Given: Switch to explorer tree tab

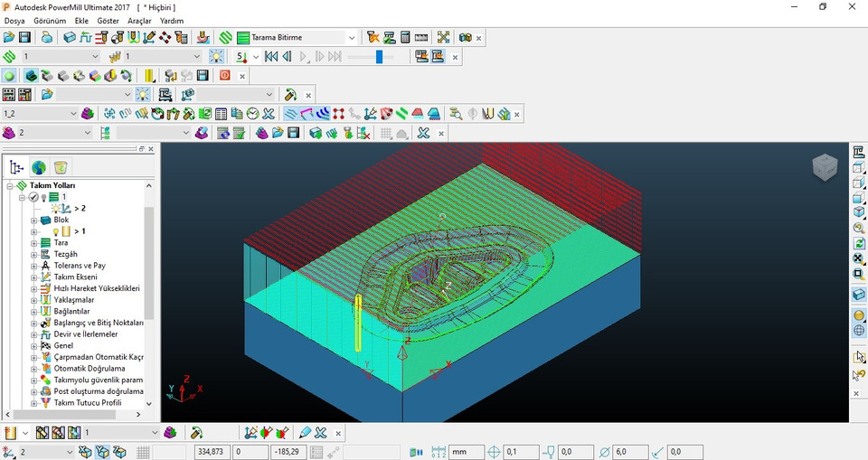Looking at the screenshot, I should (x=16, y=167).
